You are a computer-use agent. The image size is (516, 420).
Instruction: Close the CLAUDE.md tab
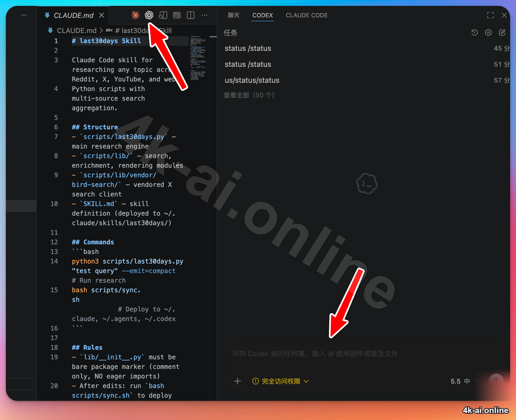[x=101, y=15]
